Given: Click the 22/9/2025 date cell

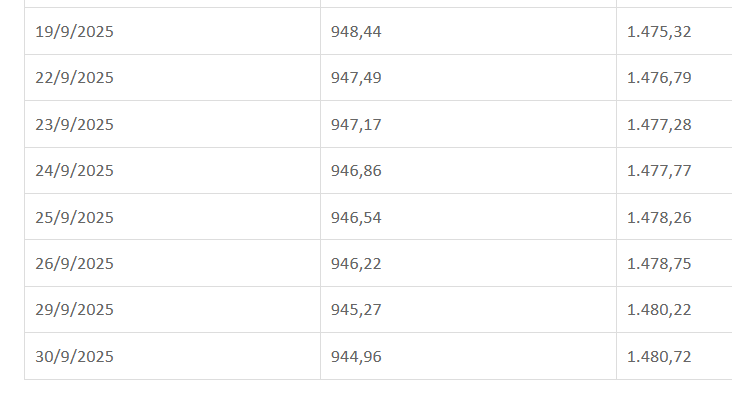Looking at the screenshot, I should (172, 77).
